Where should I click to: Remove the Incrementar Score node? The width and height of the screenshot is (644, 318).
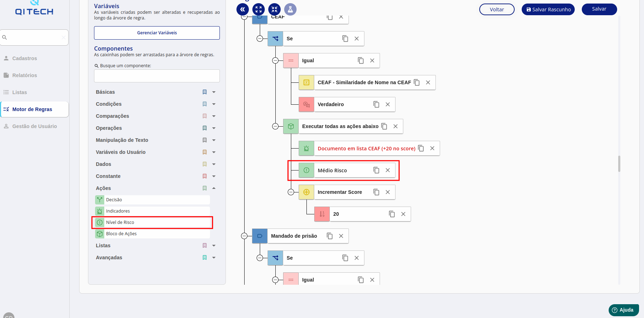click(388, 192)
